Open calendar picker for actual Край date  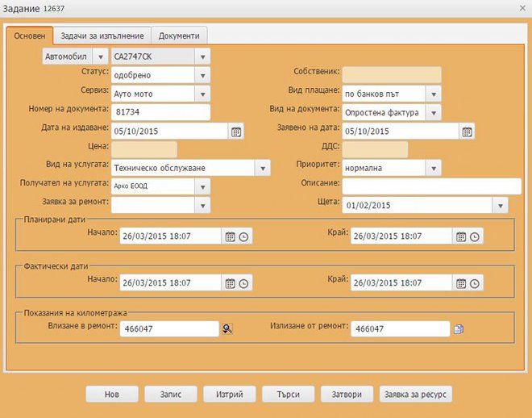pos(461,283)
